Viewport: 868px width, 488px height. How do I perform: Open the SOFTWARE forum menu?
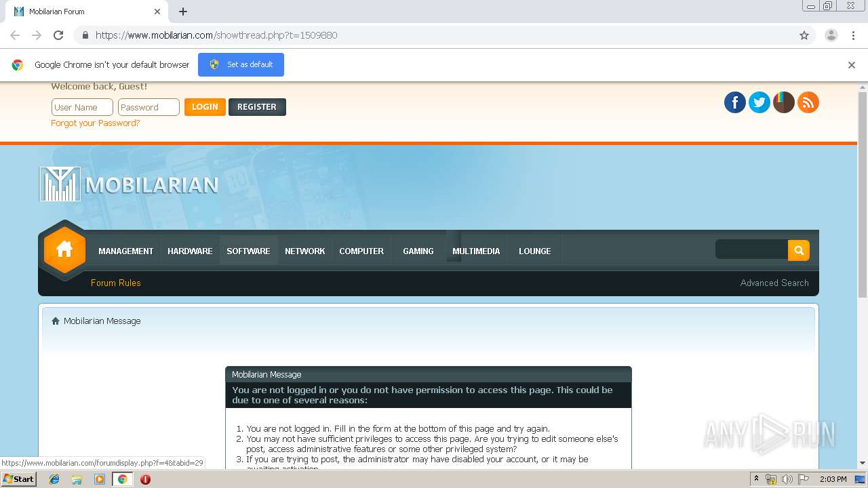248,251
